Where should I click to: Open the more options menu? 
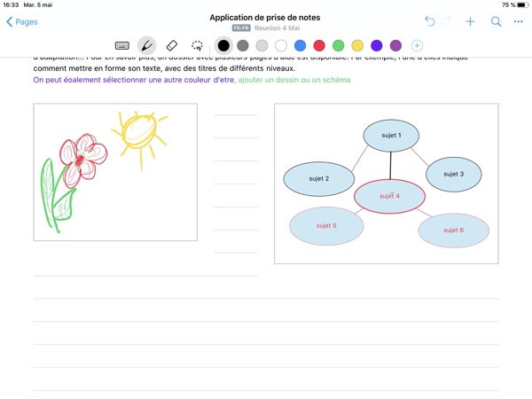519,21
